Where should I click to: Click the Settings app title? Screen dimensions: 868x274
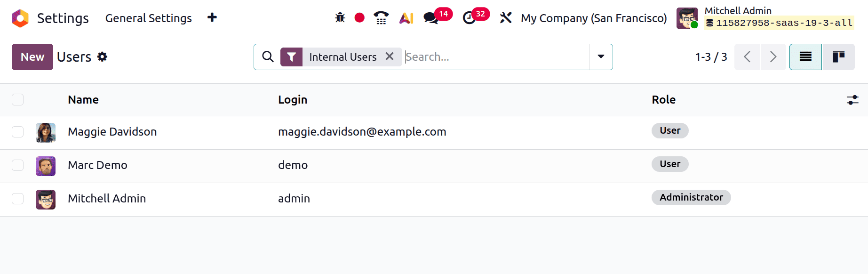63,18
